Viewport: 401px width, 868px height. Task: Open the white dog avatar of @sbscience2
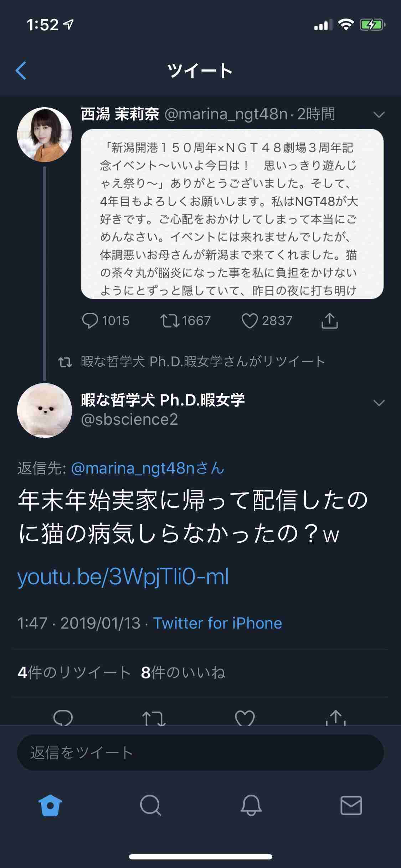45,410
